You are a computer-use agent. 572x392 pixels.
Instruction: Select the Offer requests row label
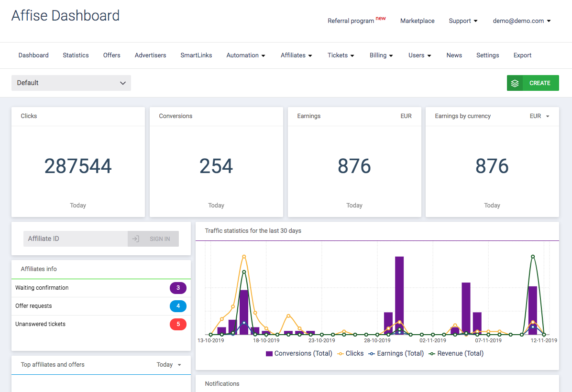[33, 306]
